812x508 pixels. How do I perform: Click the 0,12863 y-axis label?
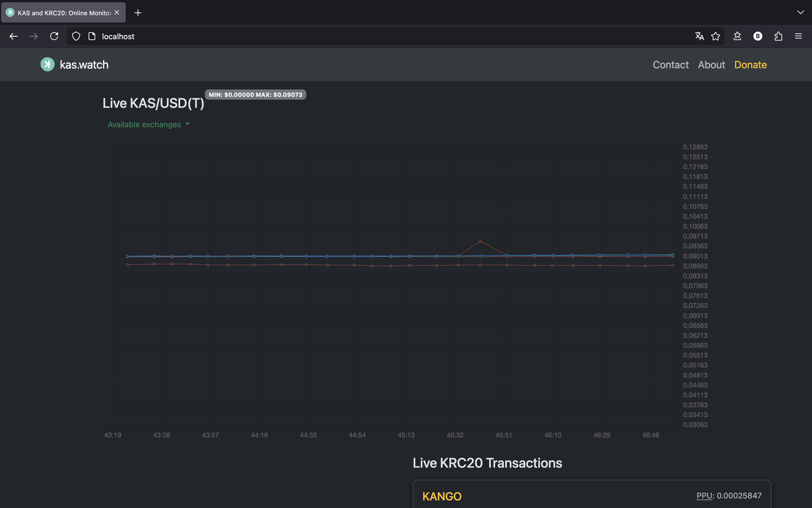(x=695, y=147)
